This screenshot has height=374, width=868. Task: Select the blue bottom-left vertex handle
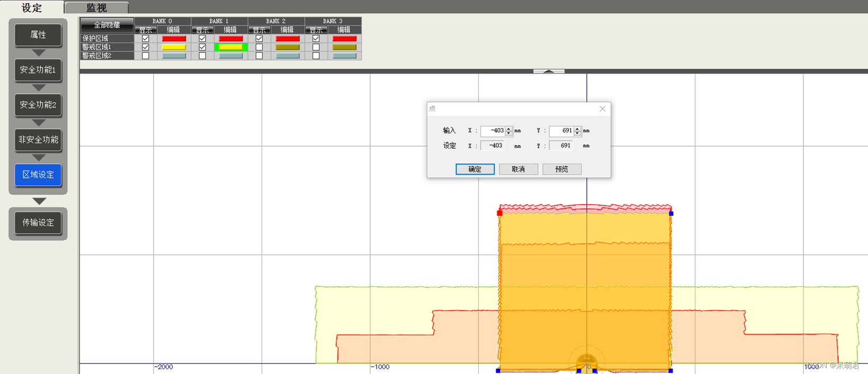[498, 370]
